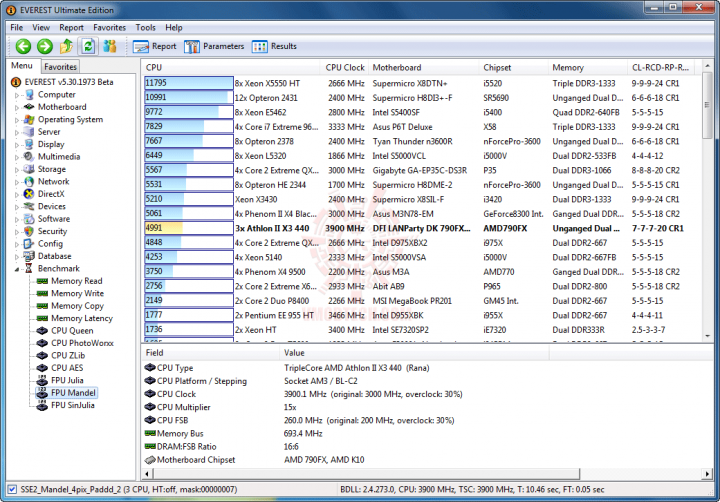Image resolution: width=720 pixels, height=502 pixels.
Task: Select the Motherboard tree icon
Action: 29,107
